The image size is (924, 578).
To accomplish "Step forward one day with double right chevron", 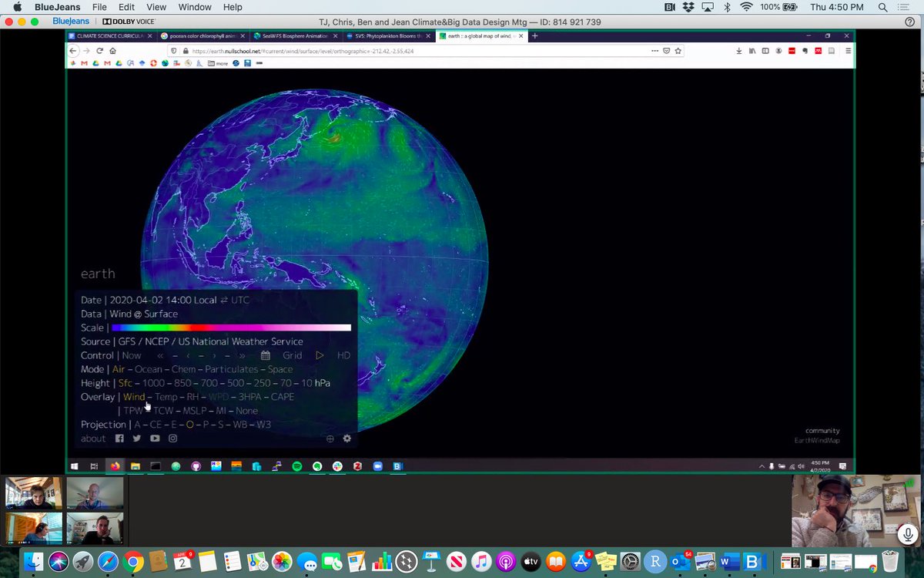I will pyautogui.click(x=243, y=355).
